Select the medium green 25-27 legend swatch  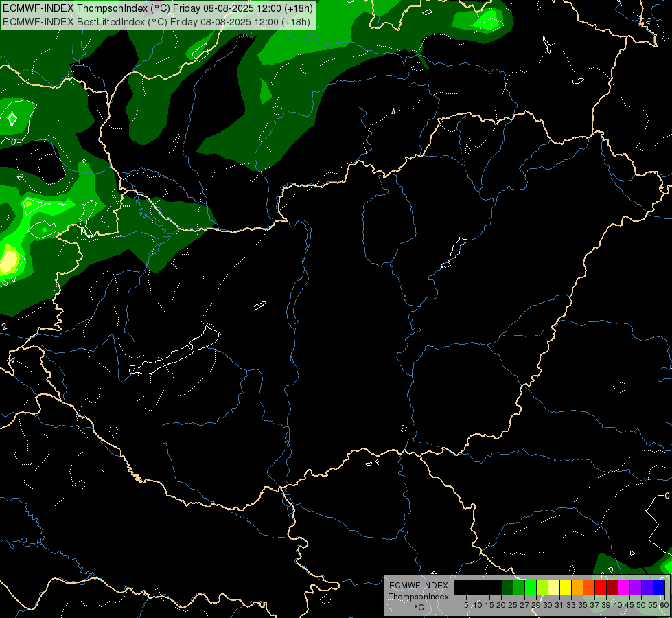click(519, 587)
